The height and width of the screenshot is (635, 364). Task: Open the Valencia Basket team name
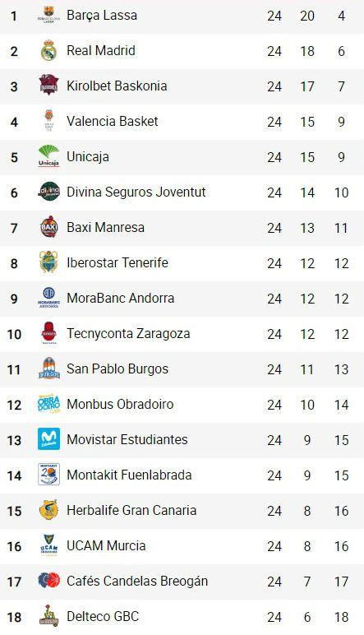click(x=112, y=121)
